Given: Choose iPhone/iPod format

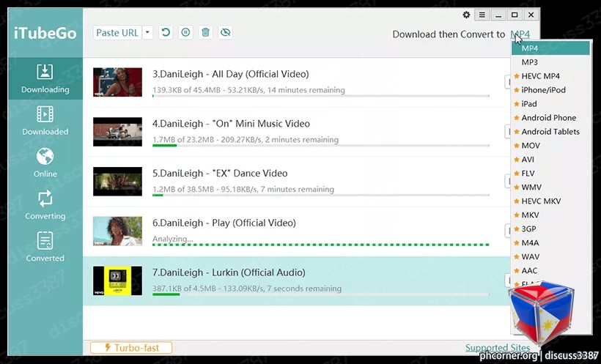Looking at the screenshot, I should [550, 89].
